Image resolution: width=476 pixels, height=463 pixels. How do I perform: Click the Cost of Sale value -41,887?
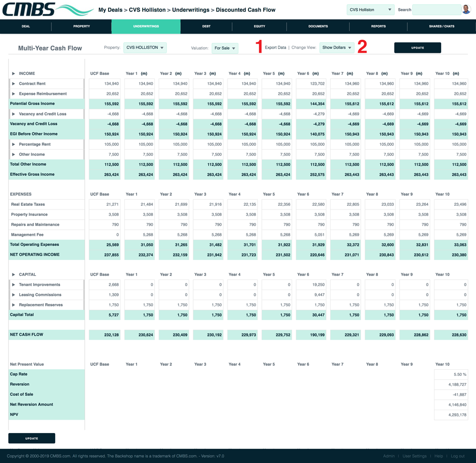pyautogui.click(x=451, y=394)
